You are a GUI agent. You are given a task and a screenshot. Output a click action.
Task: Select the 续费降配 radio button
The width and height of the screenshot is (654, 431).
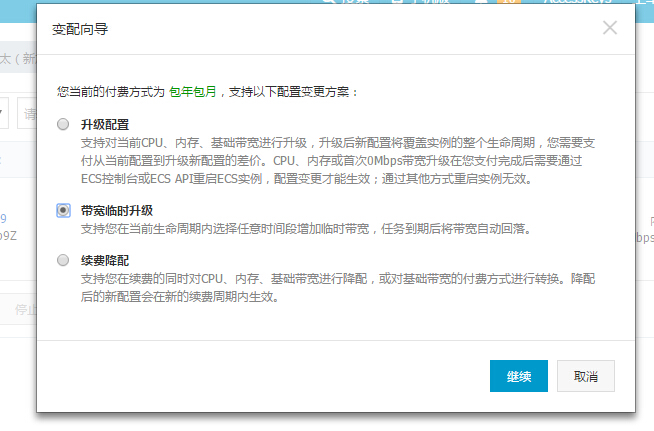click(x=64, y=260)
